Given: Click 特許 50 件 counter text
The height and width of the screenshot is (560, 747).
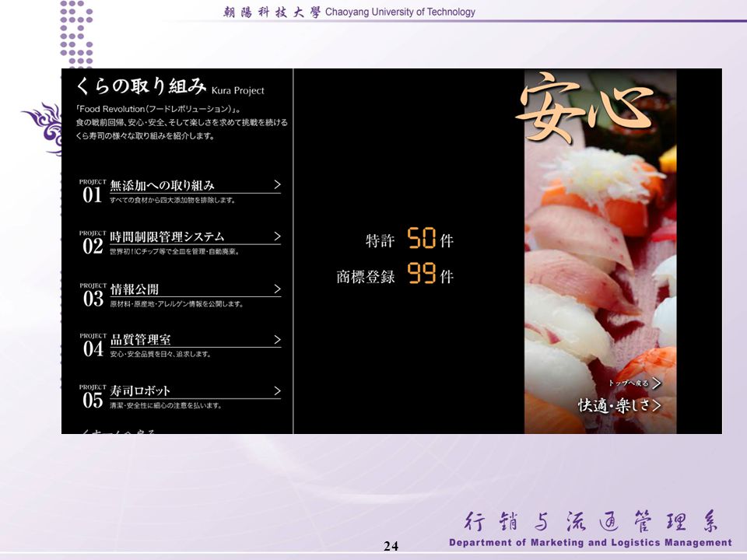Looking at the screenshot, I should pos(409,239).
